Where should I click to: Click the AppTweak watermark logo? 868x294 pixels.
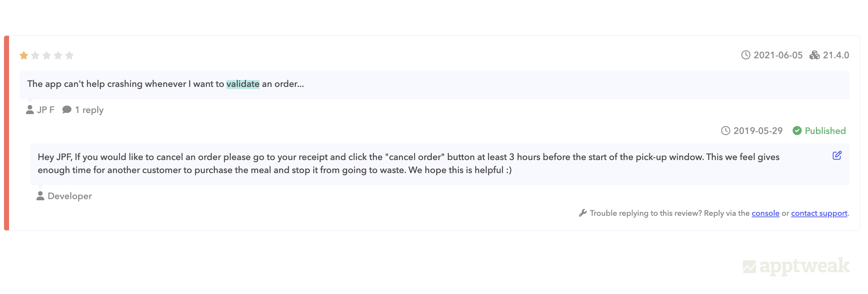[x=796, y=266]
